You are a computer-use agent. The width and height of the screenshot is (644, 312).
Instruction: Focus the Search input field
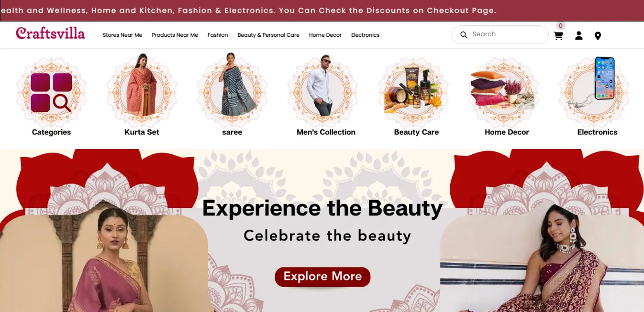click(x=500, y=34)
